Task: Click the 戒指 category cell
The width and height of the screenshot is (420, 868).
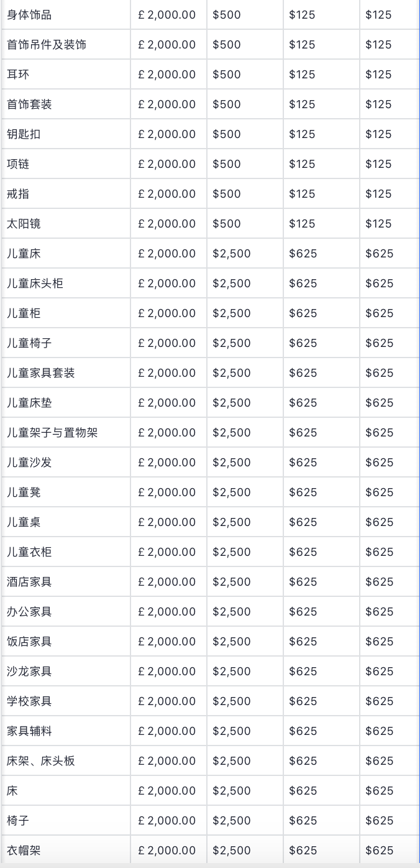Action: tap(18, 194)
